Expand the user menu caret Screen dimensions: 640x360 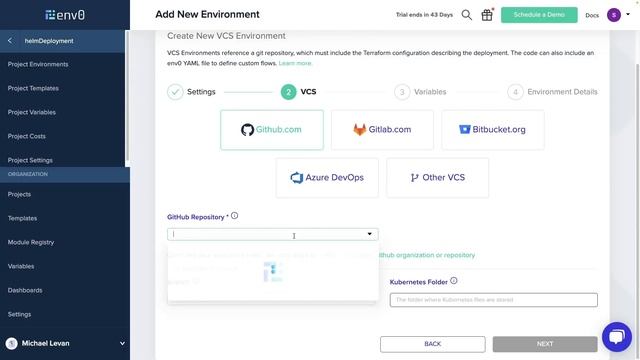[628, 14]
